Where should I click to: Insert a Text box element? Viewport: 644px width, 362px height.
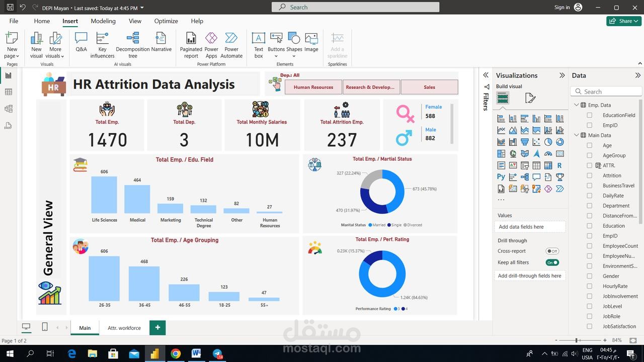[259, 45]
